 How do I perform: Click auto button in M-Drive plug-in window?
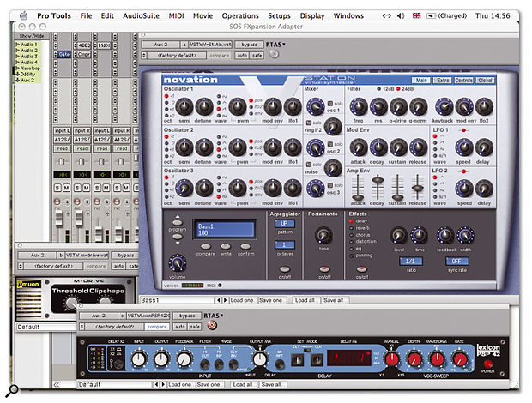(118, 266)
